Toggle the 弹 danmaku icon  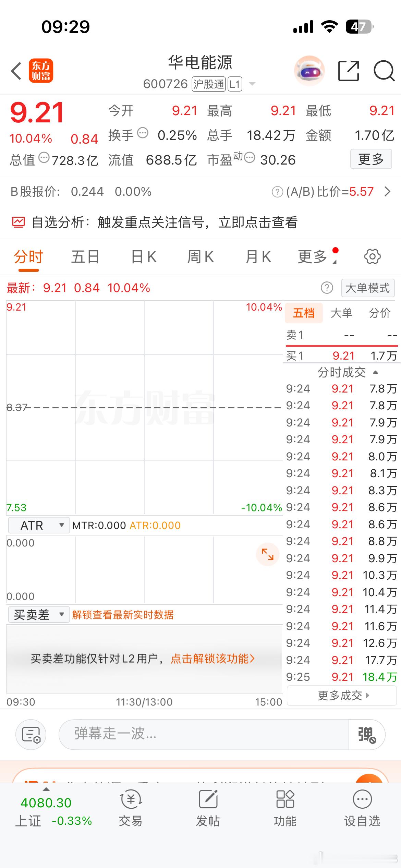coord(367,735)
